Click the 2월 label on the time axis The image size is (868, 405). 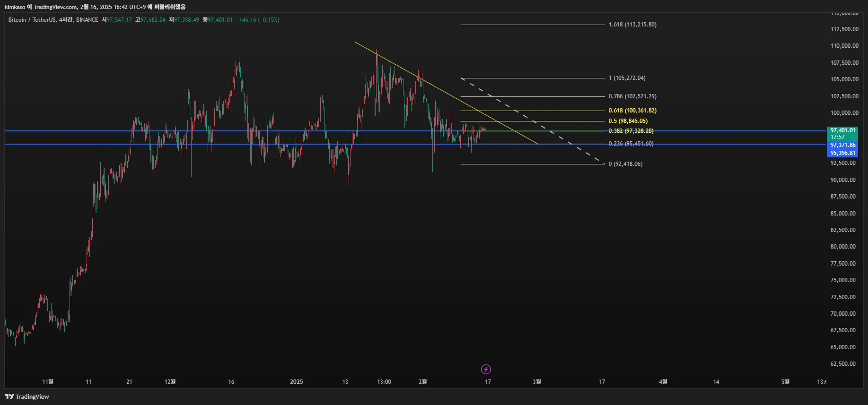coord(423,382)
